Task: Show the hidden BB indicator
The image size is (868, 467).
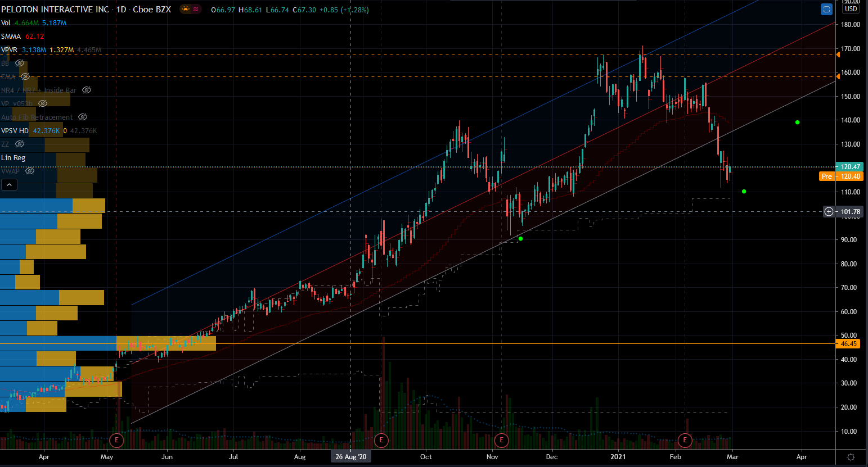Action: pyautogui.click(x=20, y=63)
